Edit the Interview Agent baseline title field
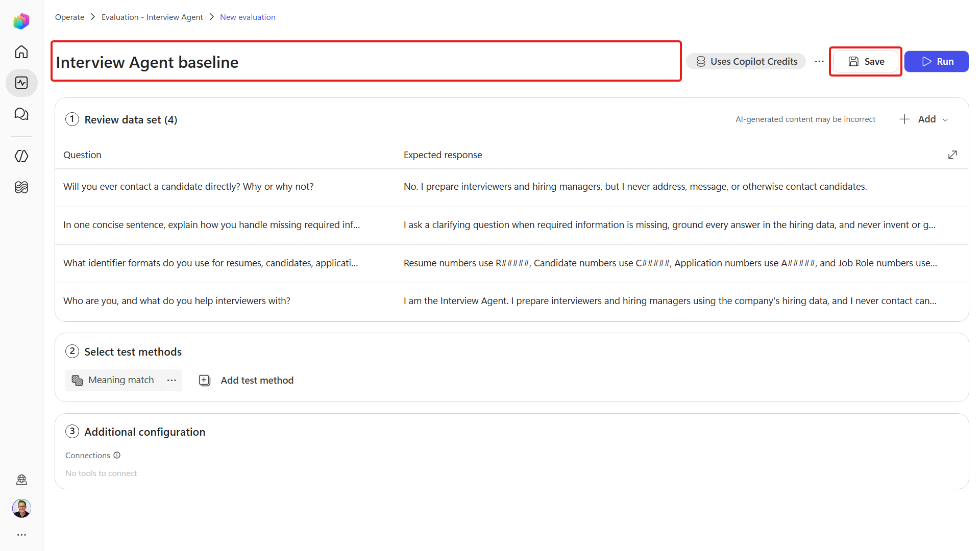 point(366,61)
